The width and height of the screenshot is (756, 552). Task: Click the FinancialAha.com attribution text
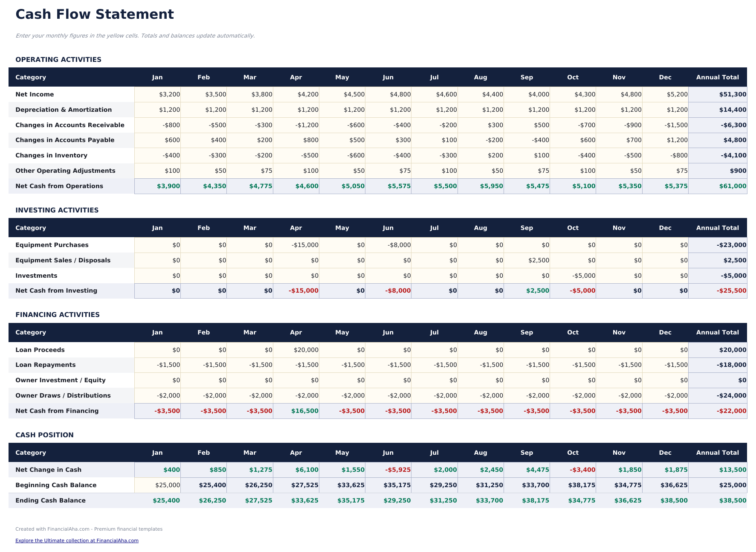click(x=89, y=529)
